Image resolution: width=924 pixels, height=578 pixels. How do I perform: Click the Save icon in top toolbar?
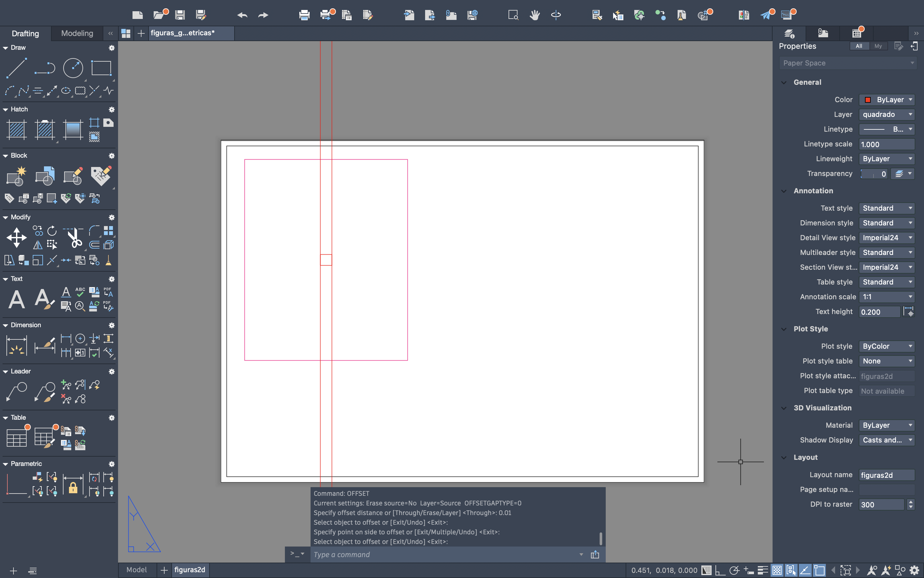[x=180, y=15]
